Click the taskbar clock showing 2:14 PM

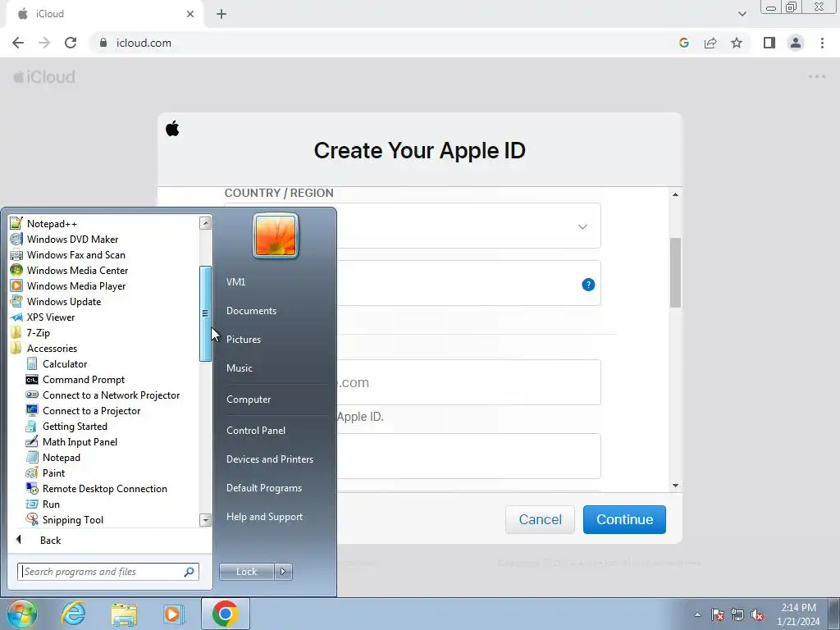click(798, 614)
